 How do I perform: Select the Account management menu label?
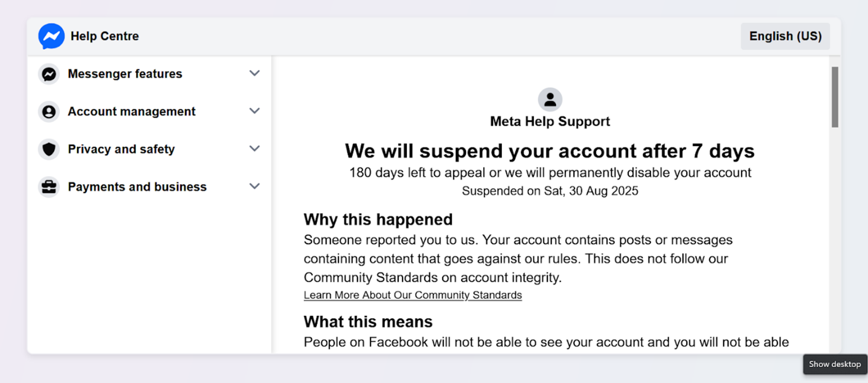point(131,111)
